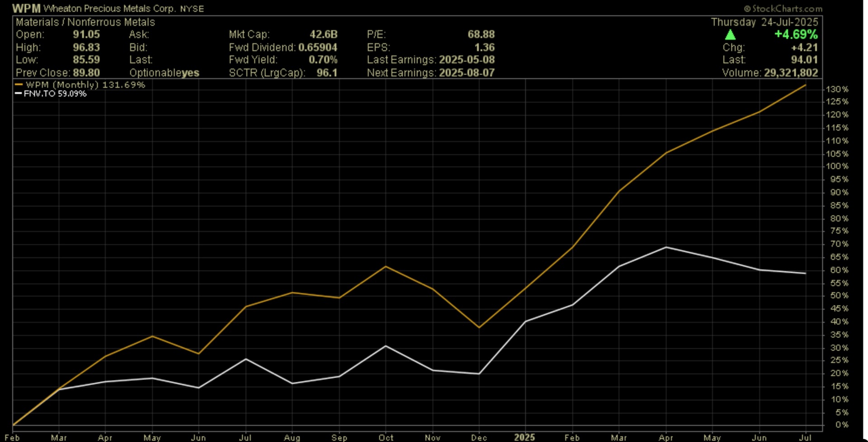Screen dimensions: 868x442
Task: Click the 115% y-axis label
Action: point(837,128)
